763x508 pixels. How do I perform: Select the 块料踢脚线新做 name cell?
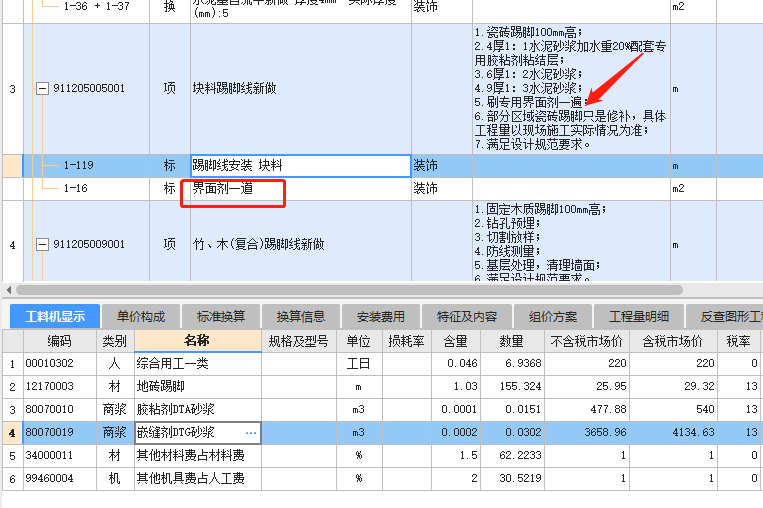coord(301,89)
